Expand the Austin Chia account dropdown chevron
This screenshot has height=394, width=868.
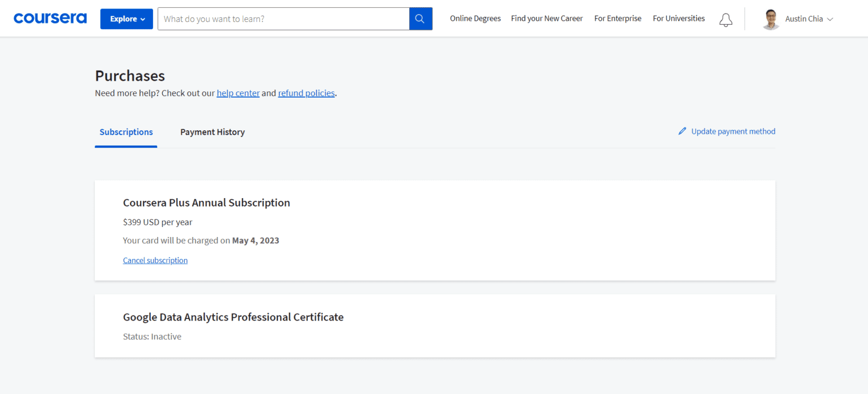[830, 19]
